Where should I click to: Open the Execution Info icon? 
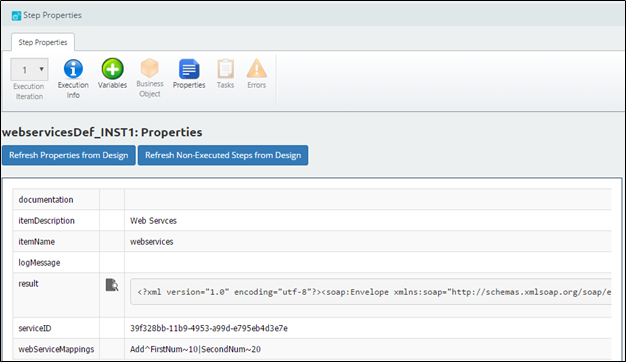[73, 69]
